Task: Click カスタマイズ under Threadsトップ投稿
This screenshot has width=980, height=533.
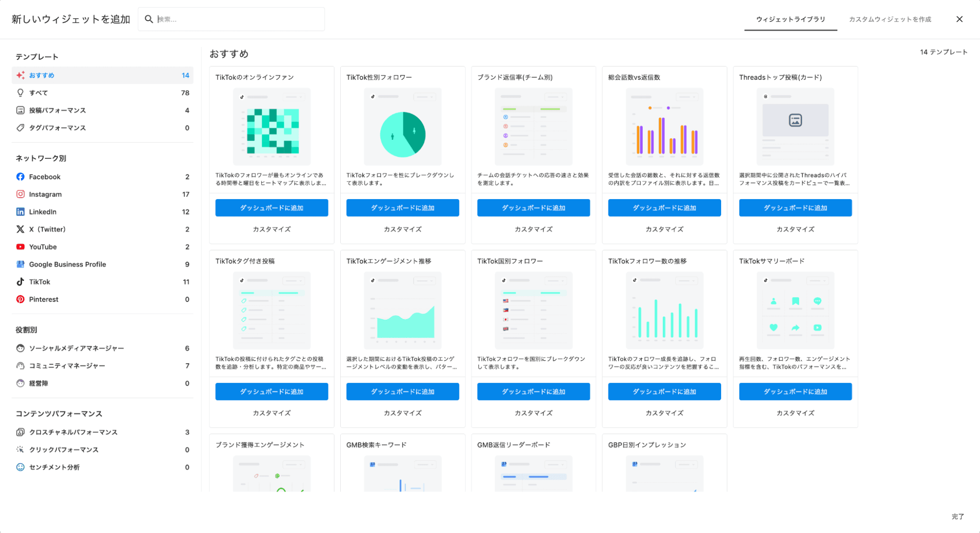Action: 795,229
